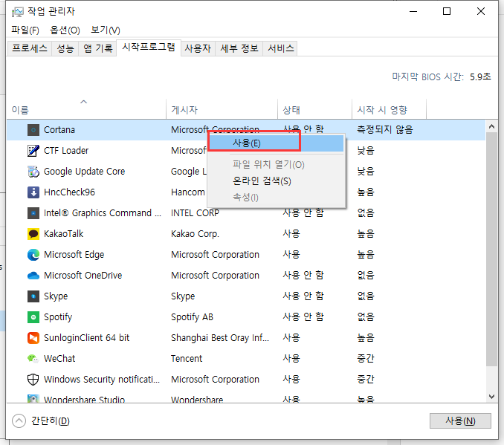Click the SunloginClient orange icon
Screen dimensions: 504x445
point(33,338)
